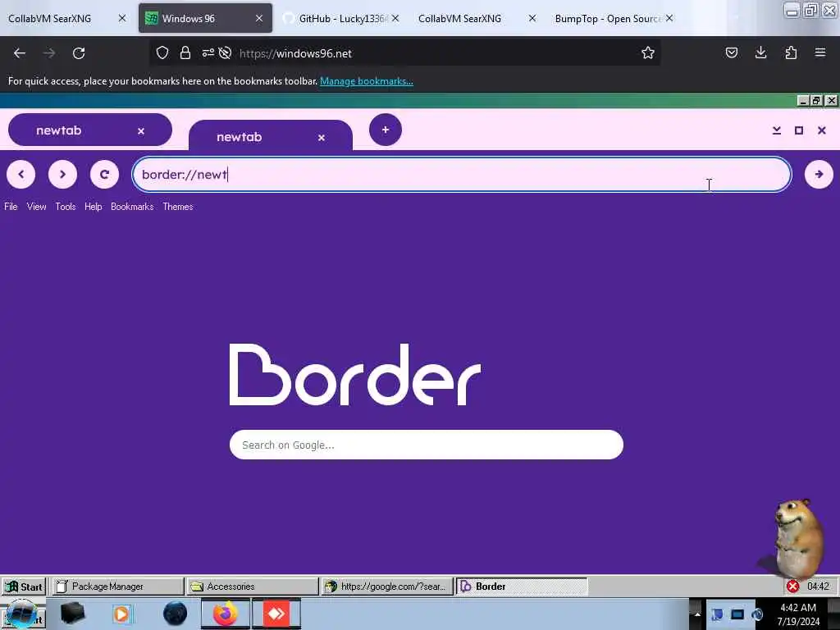Click the host clock showing 4:42 AM
Screen dimensions: 840x630
798,614
